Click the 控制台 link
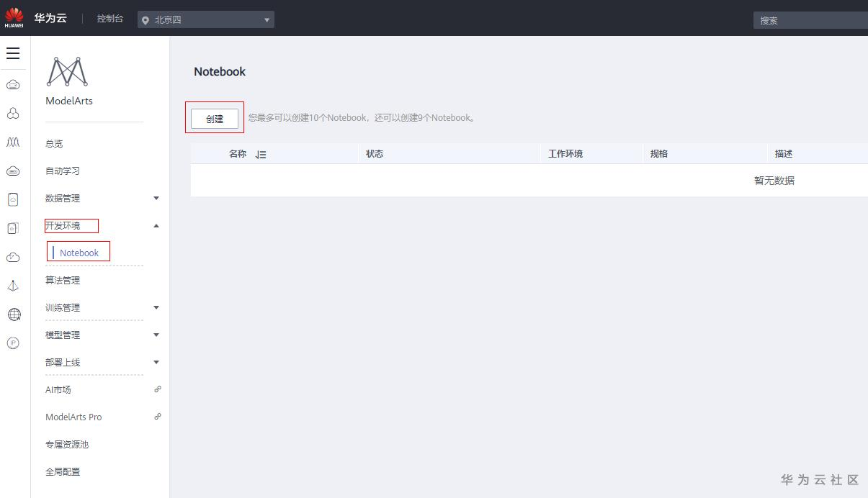The height and width of the screenshot is (498, 868). 110,19
